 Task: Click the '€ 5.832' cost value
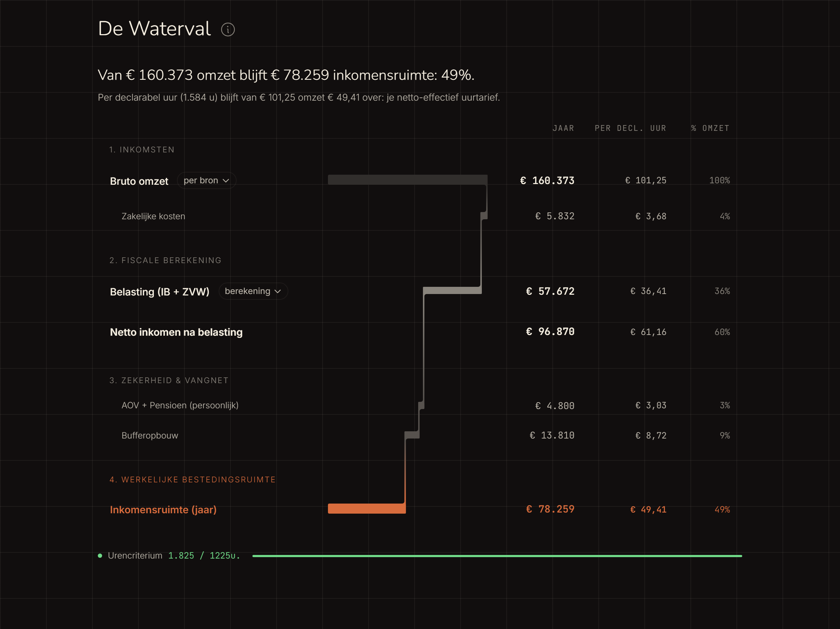point(554,216)
